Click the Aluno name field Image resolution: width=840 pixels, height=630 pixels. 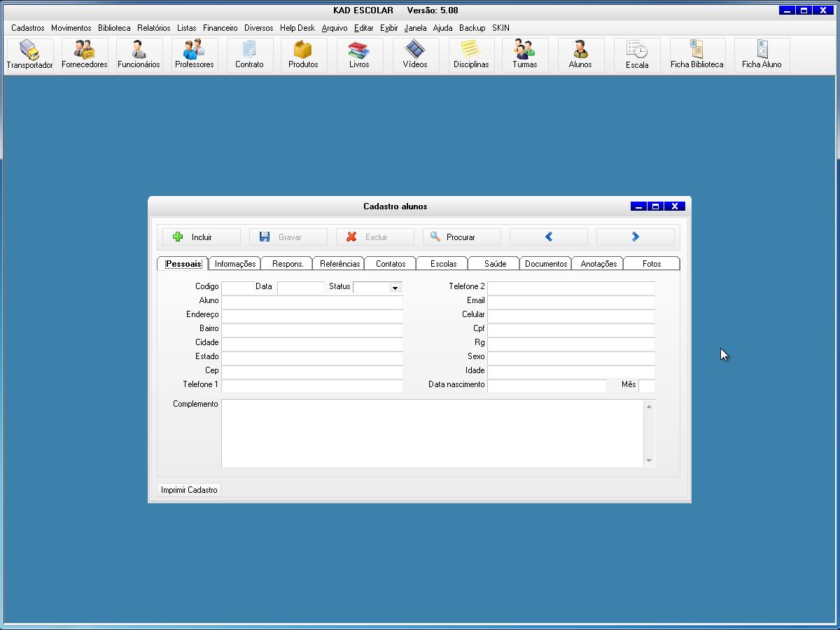tap(312, 301)
